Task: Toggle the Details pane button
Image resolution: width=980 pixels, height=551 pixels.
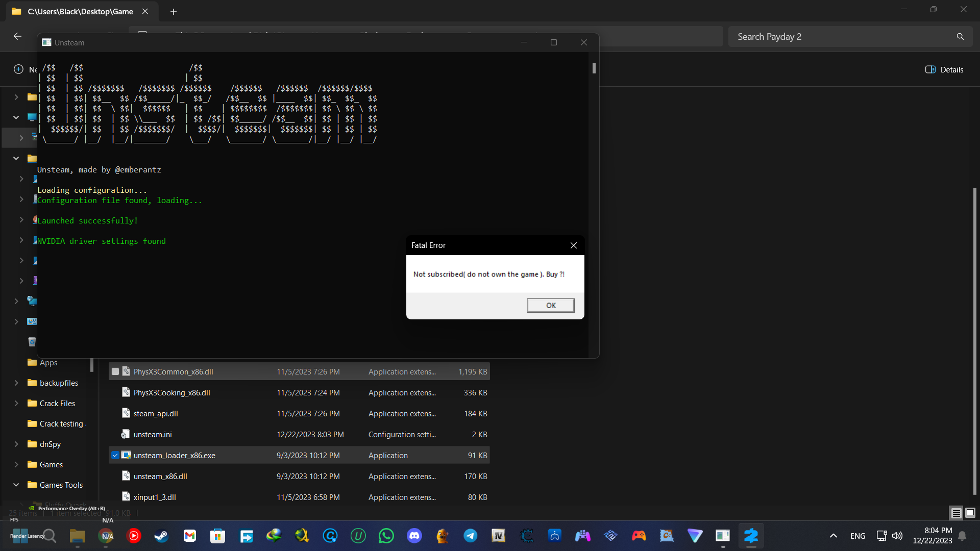Action: [x=944, y=69]
